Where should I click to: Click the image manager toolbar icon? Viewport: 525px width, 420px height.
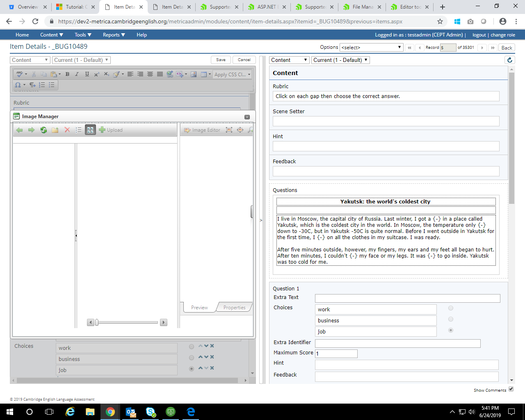(x=194, y=74)
